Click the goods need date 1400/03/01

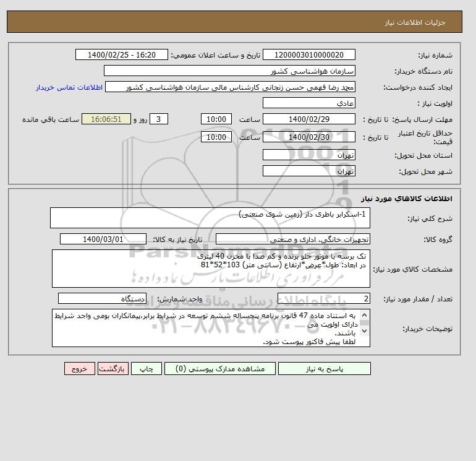coord(103,239)
